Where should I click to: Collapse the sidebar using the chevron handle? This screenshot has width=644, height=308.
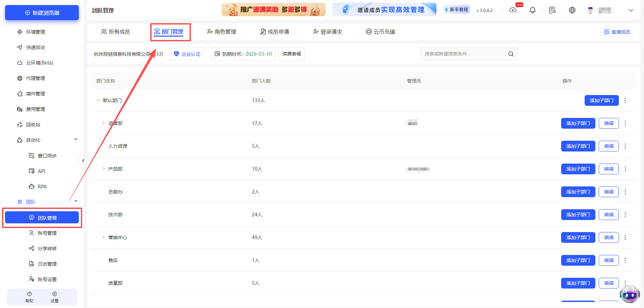(x=83, y=161)
